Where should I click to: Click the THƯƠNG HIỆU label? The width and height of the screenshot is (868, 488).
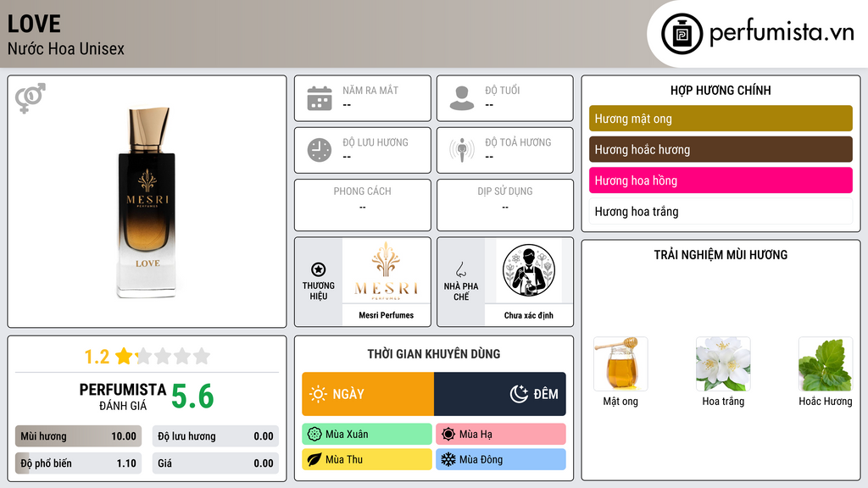point(319,291)
